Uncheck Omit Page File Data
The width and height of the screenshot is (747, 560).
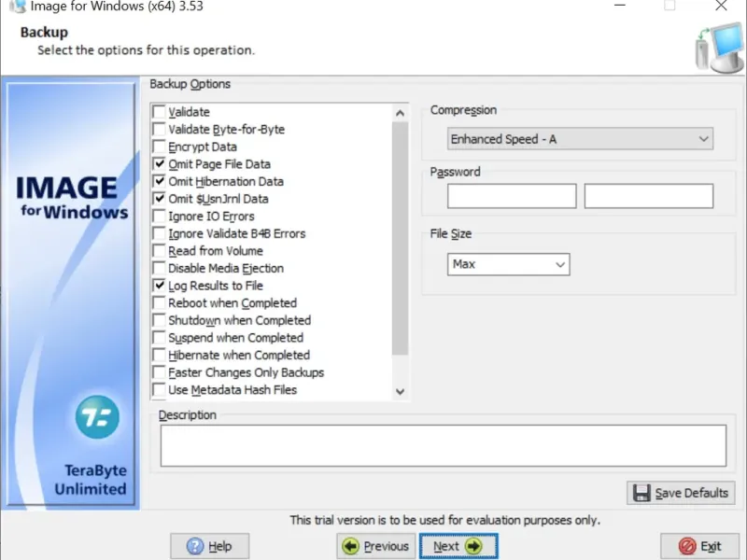point(159,164)
